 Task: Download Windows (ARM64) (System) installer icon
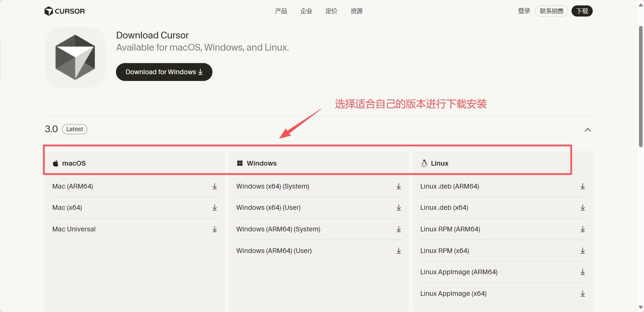pyautogui.click(x=399, y=229)
